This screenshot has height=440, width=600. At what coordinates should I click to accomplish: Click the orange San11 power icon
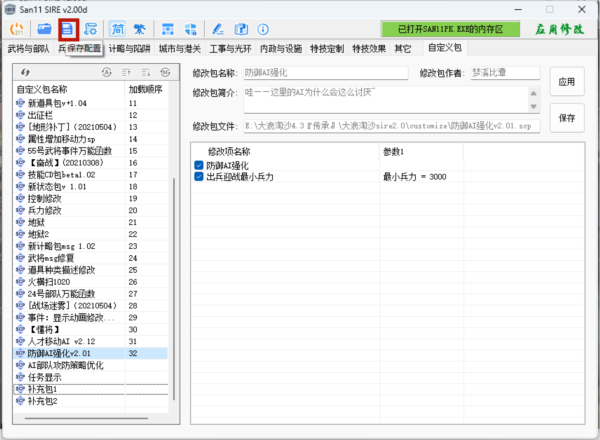pos(16,29)
